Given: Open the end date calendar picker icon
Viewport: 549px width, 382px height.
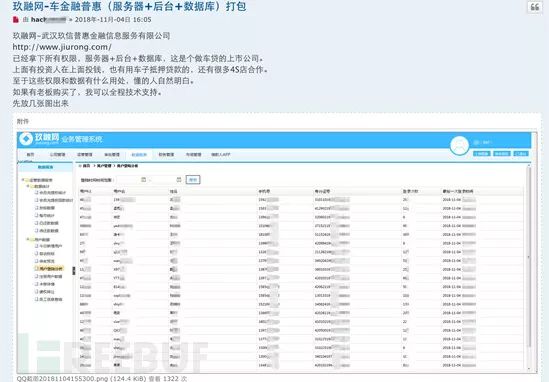Looking at the screenshot, I should coord(179,180).
